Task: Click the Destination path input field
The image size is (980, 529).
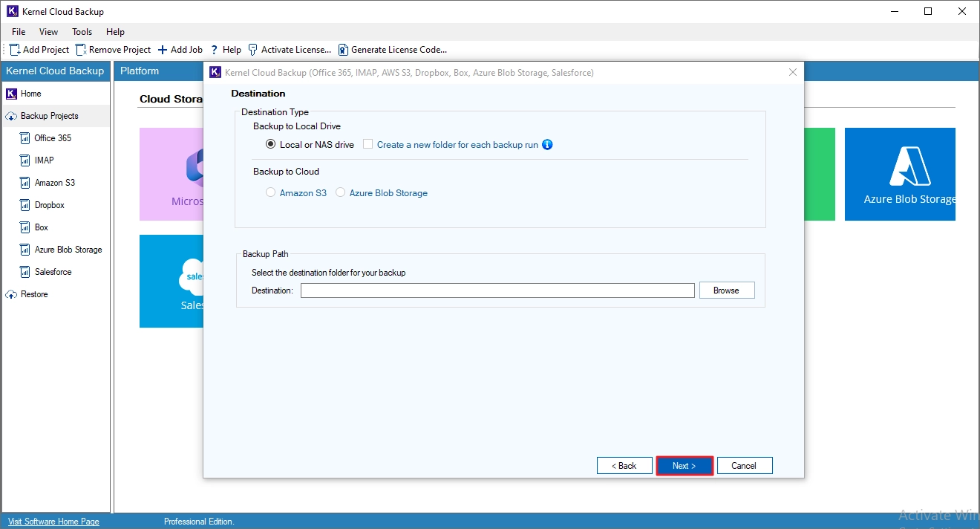Action: [497, 291]
